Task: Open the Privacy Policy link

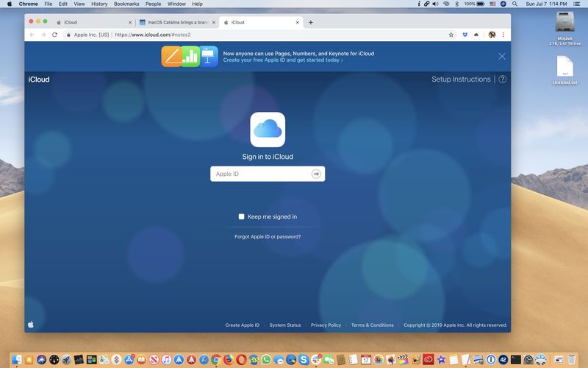Action: pos(326,325)
